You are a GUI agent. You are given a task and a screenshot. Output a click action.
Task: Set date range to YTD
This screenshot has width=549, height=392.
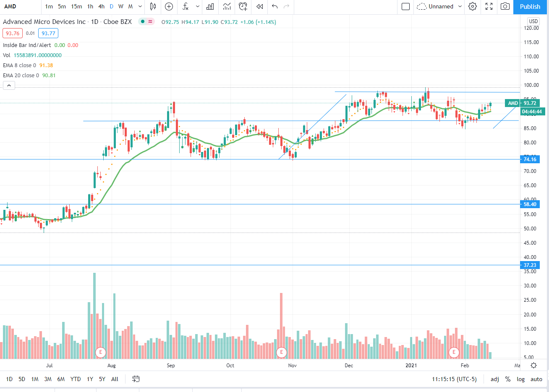(x=76, y=379)
